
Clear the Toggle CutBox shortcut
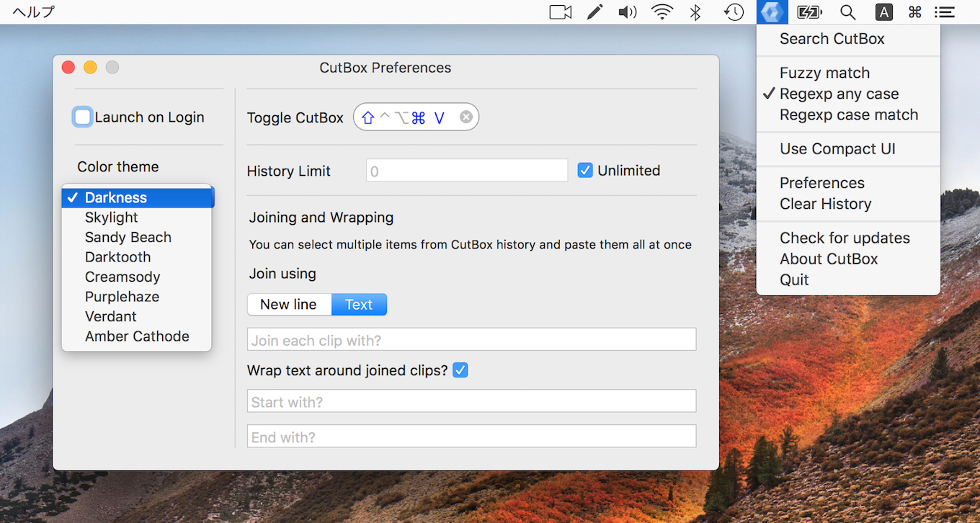click(x=466, y=117)
